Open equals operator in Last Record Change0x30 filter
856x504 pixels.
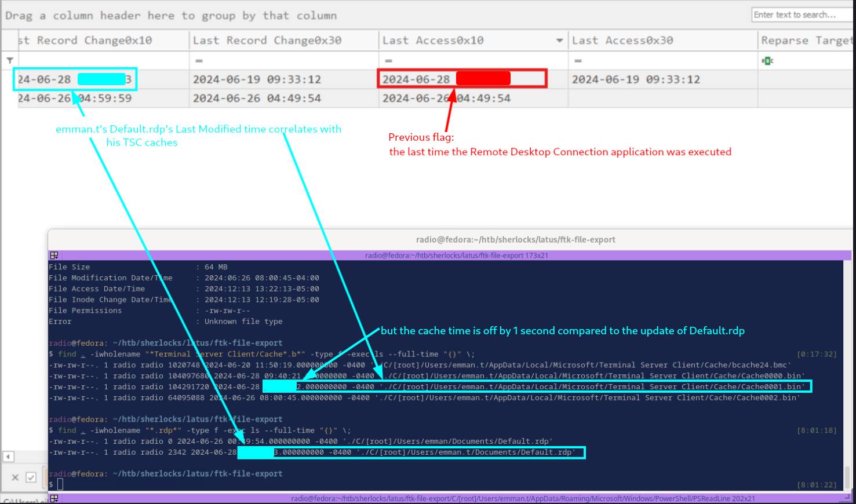199,61
